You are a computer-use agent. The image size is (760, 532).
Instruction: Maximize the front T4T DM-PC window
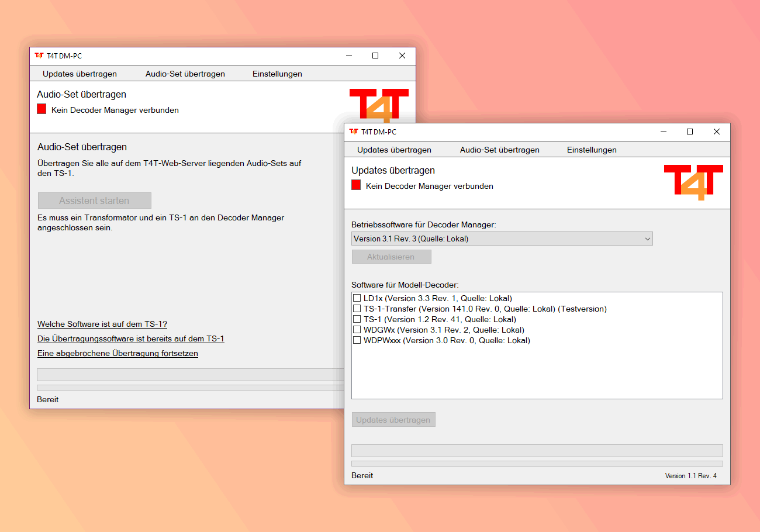[x=690, y=132]
